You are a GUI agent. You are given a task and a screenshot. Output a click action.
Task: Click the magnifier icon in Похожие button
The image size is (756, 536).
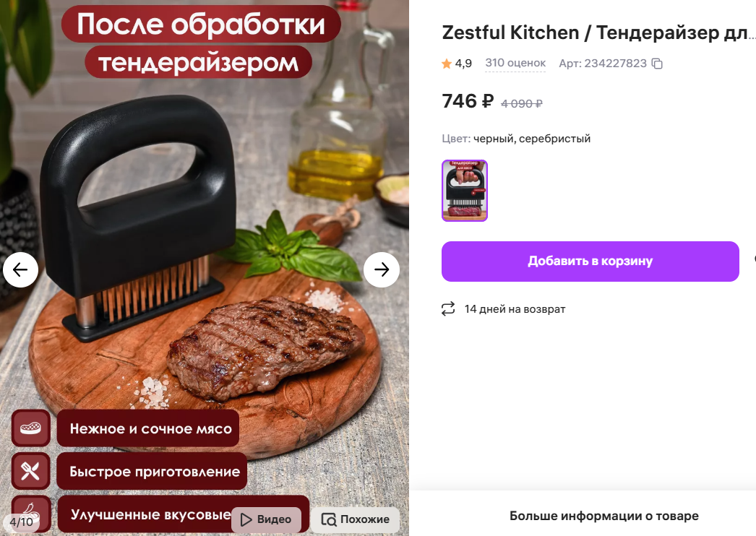coord(329,519)
